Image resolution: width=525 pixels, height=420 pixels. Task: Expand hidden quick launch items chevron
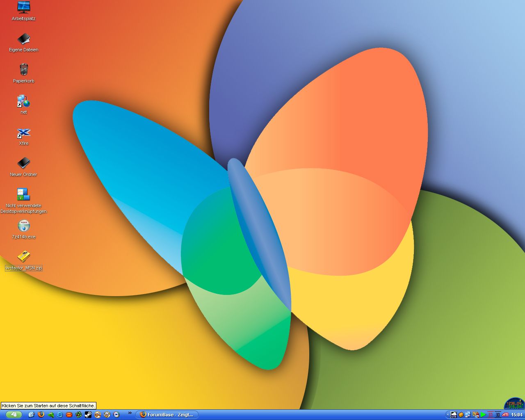click(x=130, y=413)
